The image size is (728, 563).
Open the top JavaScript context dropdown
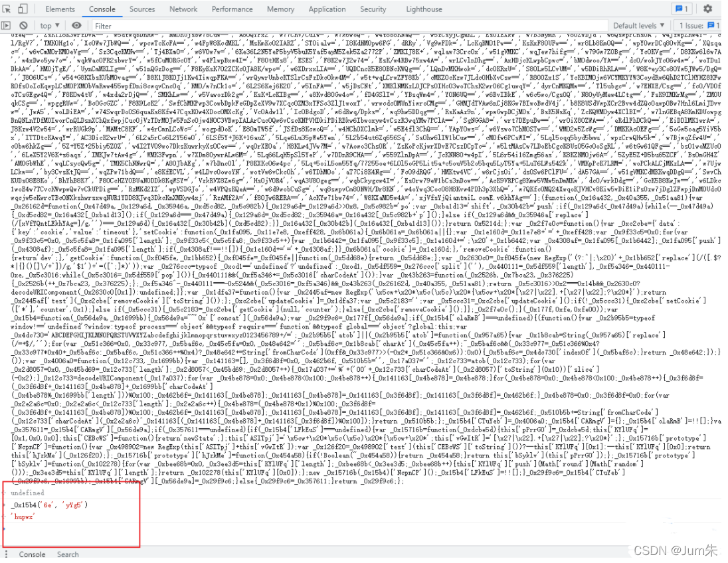[x=50, y=25]
